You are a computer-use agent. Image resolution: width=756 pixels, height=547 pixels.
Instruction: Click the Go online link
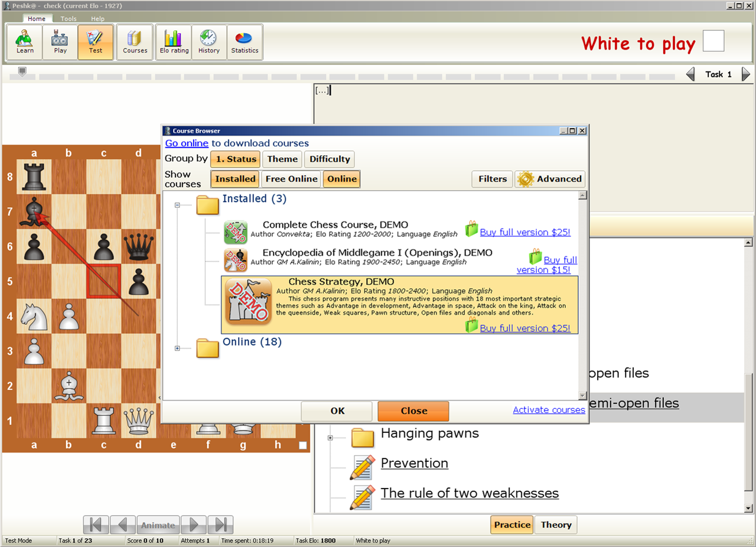187,143
